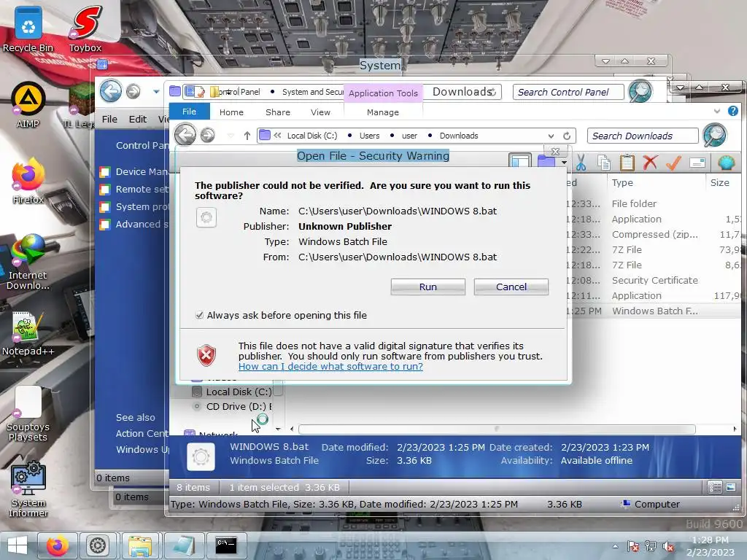Click the Search Downloads input field

click(x=643, y=136)
